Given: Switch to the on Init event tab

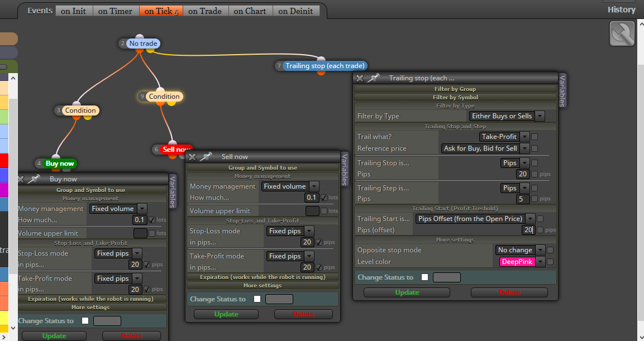Looking at the screenshot, I should [x=74, y=11].
